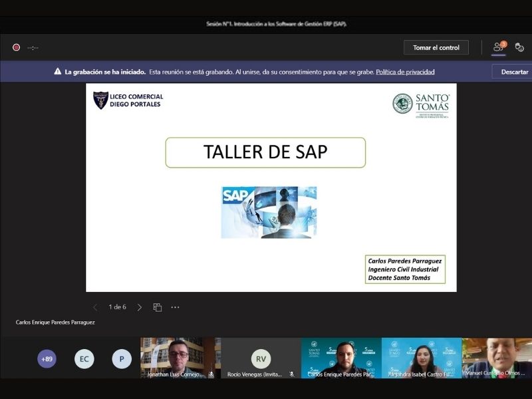Click the "1 de 6" slide counter
This screenshot has width=532, height=399.
click(117, 307)
